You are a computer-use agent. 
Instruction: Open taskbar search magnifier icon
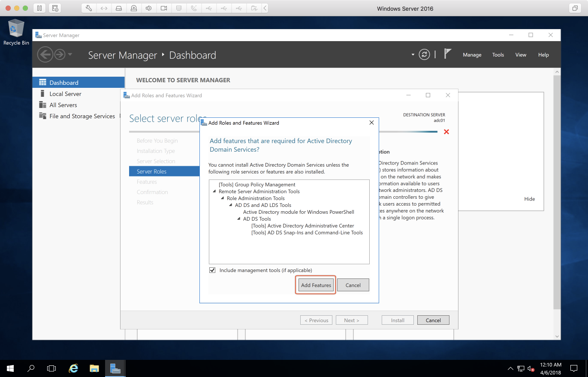(x=31, y=368)
